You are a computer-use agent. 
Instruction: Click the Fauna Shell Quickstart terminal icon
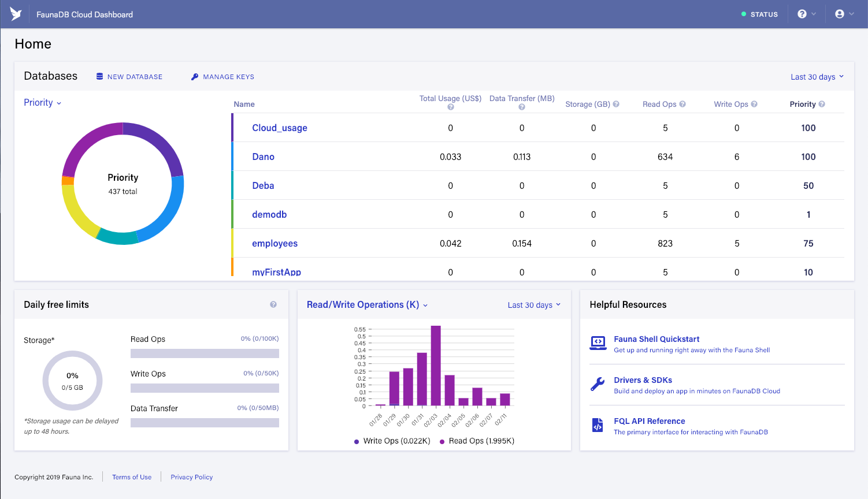[x=598, y=343]
